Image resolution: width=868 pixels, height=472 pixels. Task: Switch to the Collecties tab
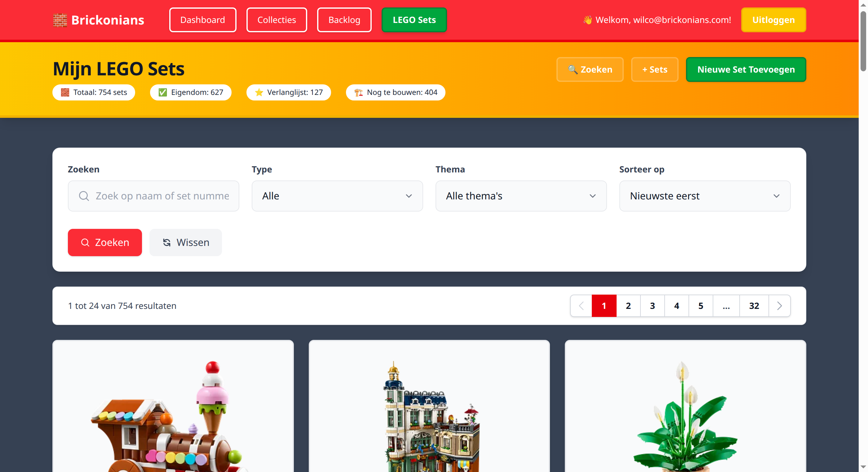pos(276,20)
